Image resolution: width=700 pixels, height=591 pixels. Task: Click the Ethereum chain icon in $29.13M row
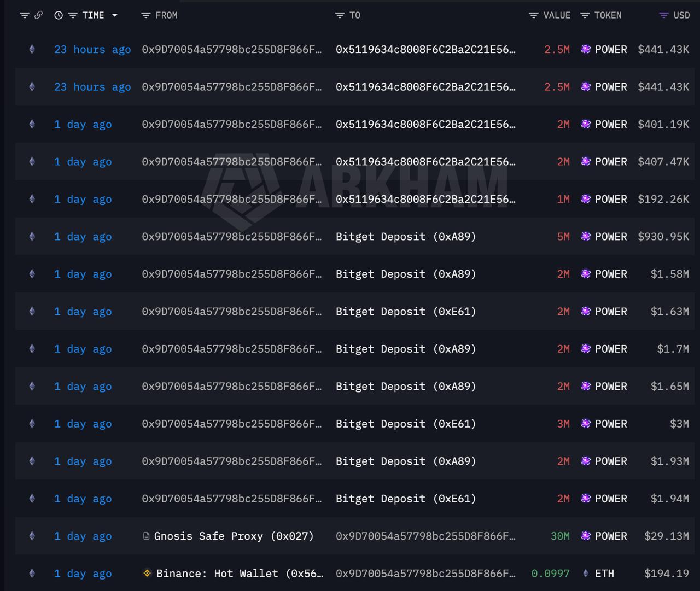point(32,536)
